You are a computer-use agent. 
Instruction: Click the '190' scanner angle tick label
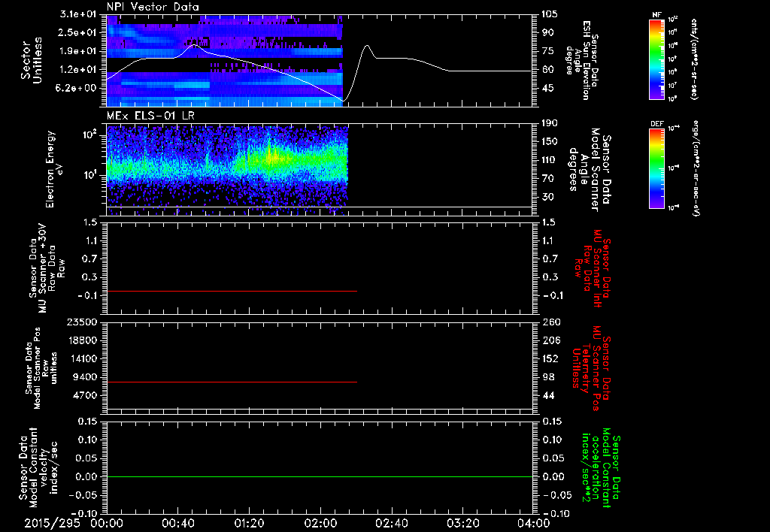550,123
